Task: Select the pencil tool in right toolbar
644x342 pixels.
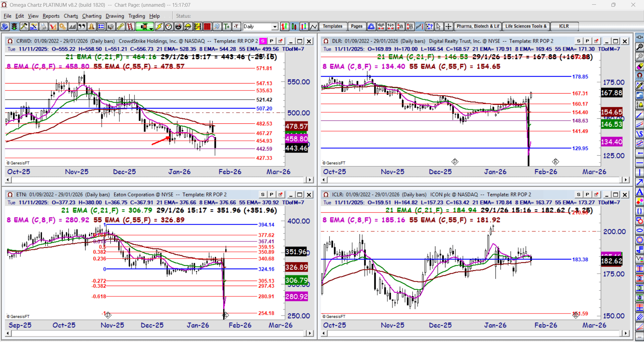Action: [640, 86]
